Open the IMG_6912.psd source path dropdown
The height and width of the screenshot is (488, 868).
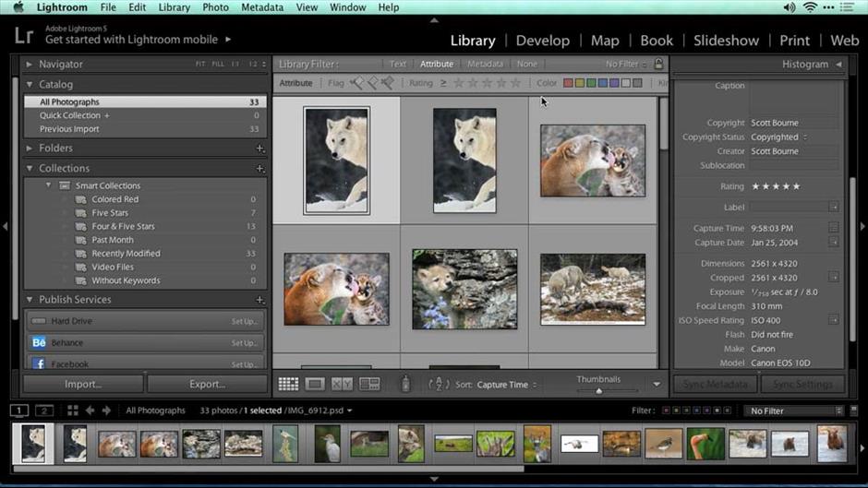point(349,411)
